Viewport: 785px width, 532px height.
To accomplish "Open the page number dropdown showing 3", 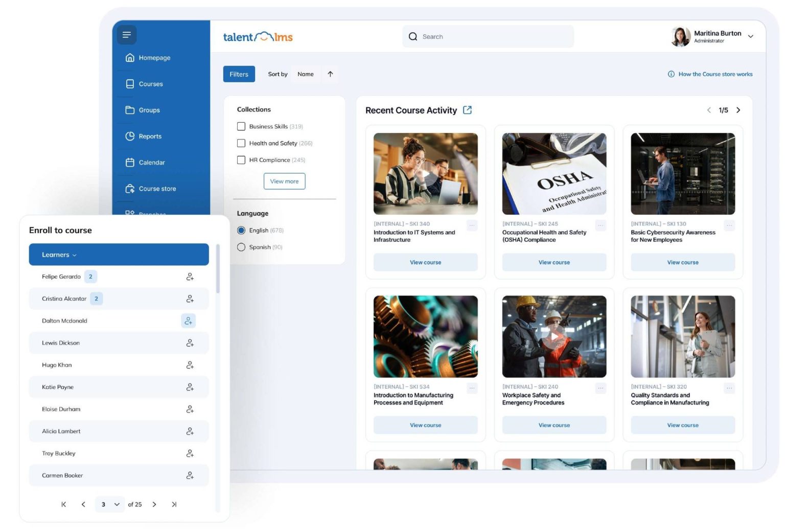I will coord(109,504).
